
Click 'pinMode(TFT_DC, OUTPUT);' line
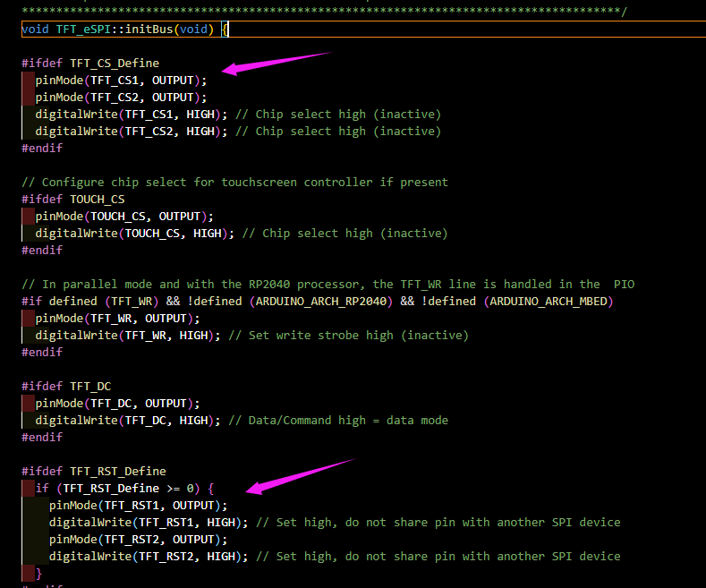pyautogui.click(x=117, y=404)
